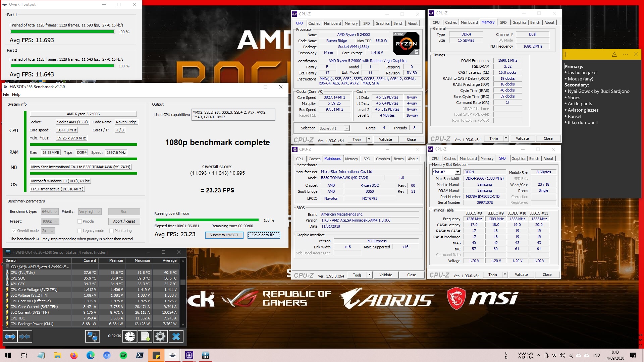Expand Tools arrow in CPU-Z Memory window

[506, 138]
